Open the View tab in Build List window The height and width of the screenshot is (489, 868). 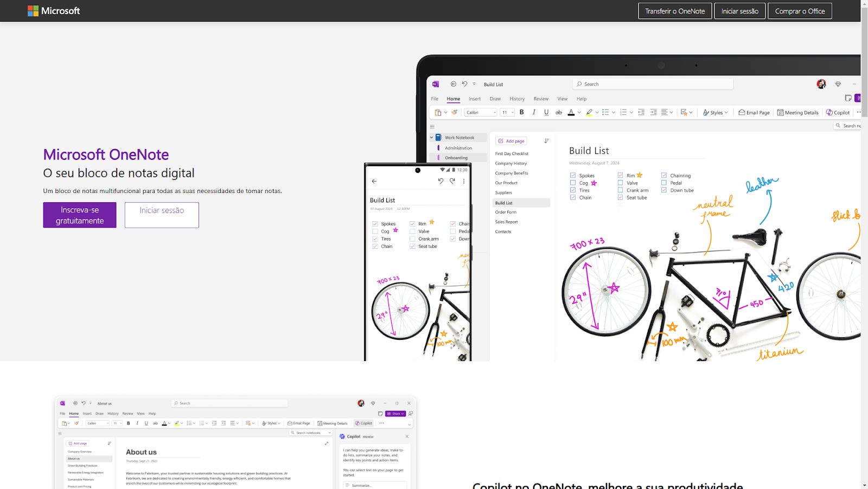pos(563,99)
